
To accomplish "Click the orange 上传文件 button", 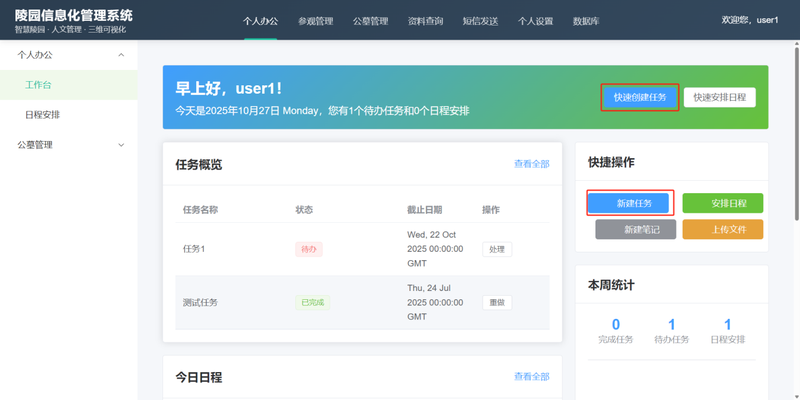I will [x=722, y=230].
